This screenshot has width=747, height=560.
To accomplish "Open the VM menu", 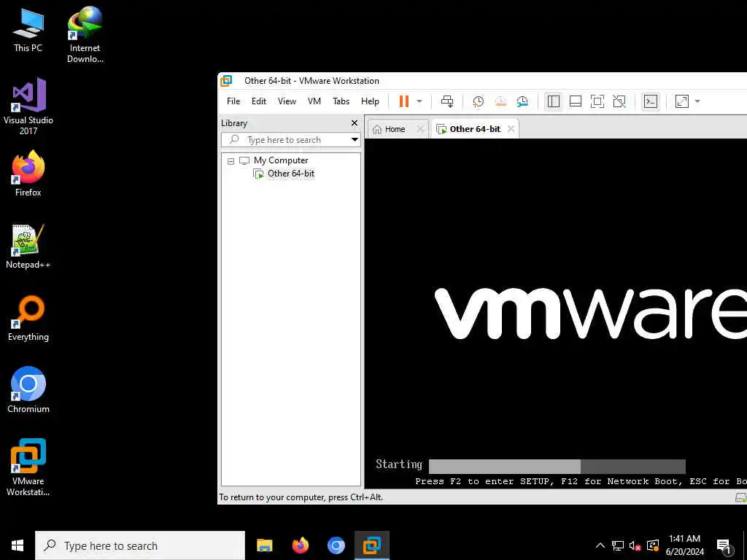I will 314,101.
